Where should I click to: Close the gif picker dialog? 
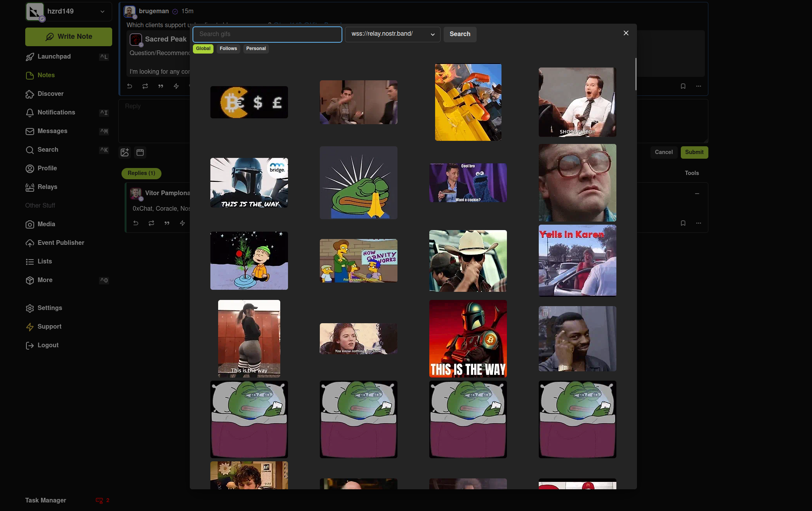point(626,33)
